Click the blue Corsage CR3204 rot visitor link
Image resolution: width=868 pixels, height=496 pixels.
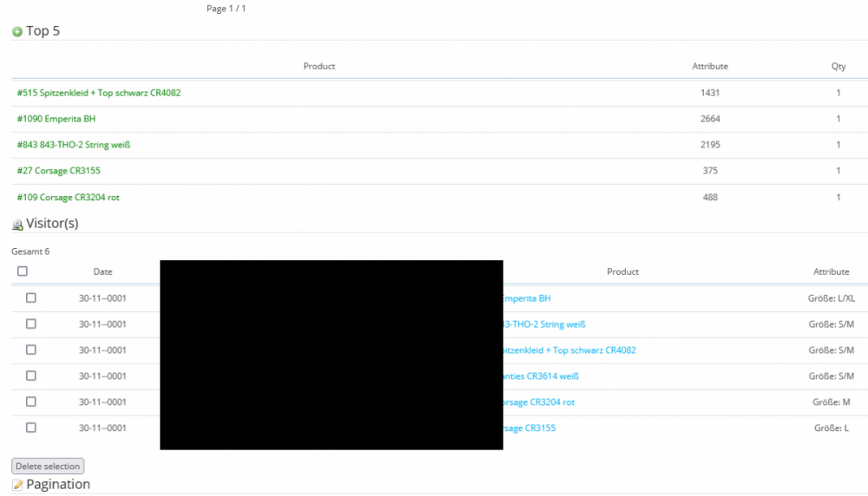(x=539, y=402)
